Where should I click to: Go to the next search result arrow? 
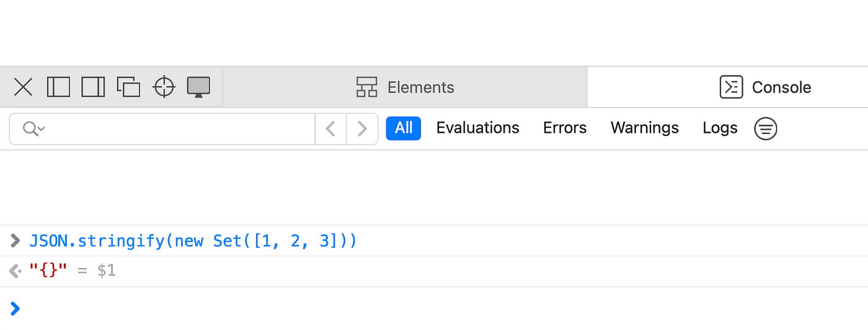(362, 128)
